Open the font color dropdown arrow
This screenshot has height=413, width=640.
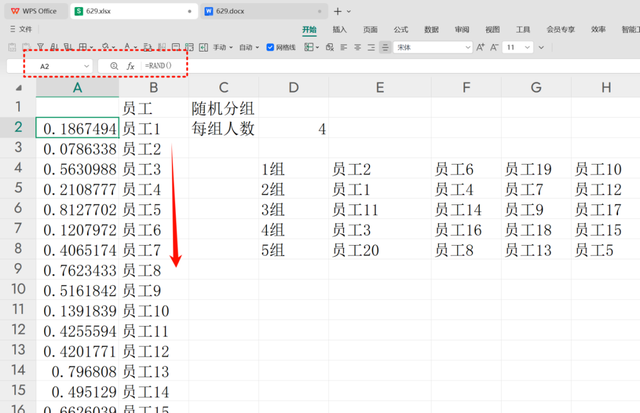pyautogui.click(x=136, y=47)
